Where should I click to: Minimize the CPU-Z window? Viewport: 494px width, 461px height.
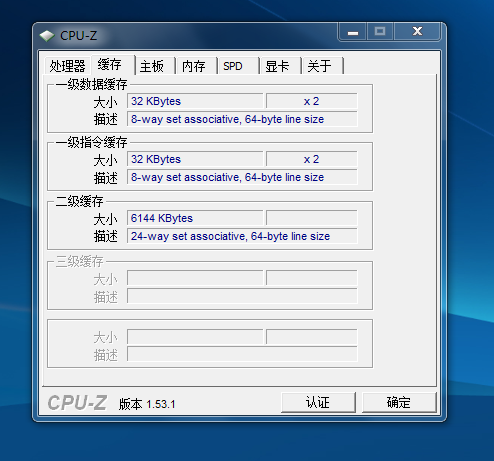tap(353, 32)
